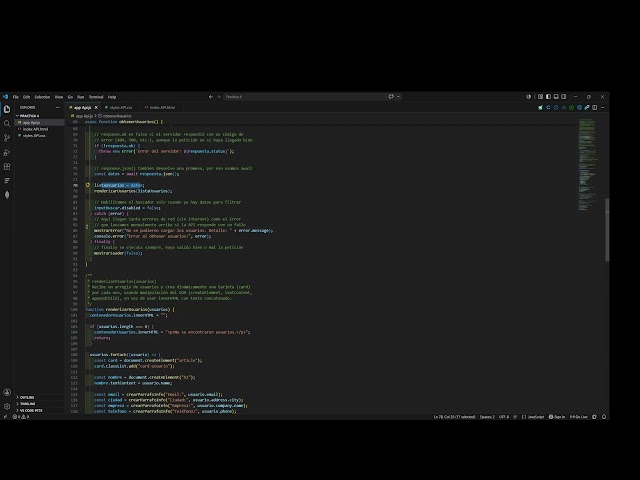640x480 pixels.
Task: Open the Run menu
Action: tap(80, 97)
